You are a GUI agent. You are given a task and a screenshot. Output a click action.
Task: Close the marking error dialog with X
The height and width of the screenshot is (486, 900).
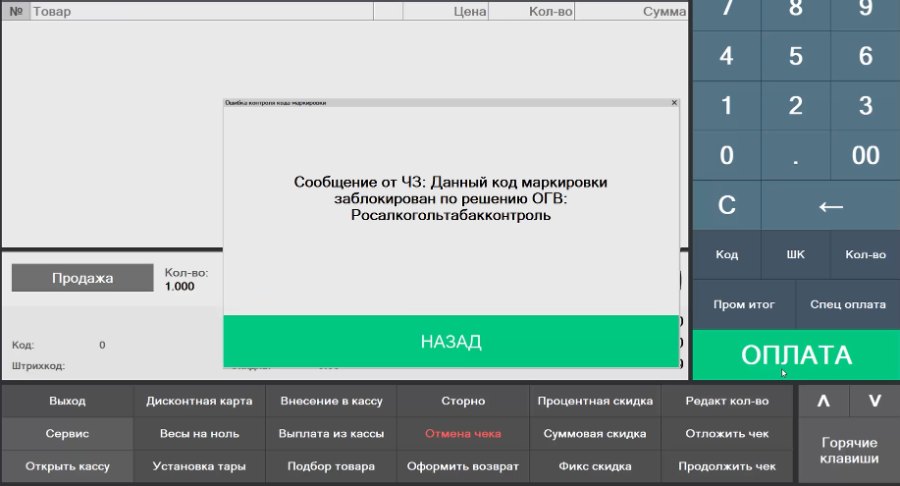(674, 103)
